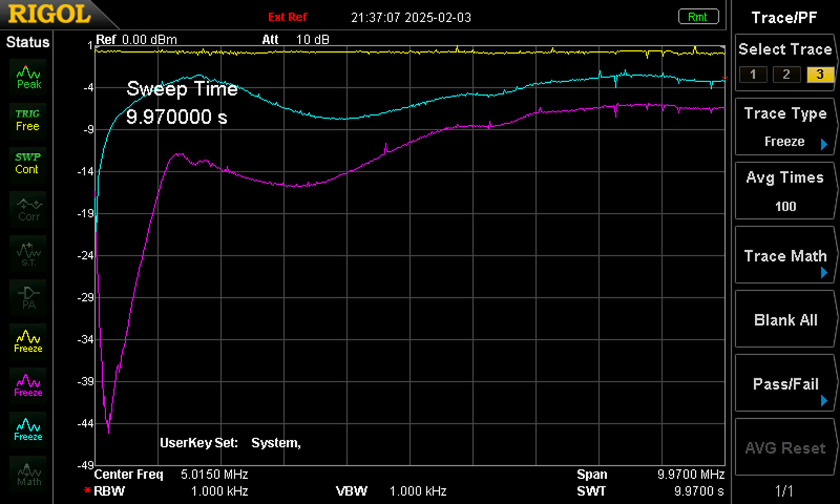840x504 pixels.
Task: Click the SWP Cont sweep icon
Action: pyautogui.click(x=28, y=164)
